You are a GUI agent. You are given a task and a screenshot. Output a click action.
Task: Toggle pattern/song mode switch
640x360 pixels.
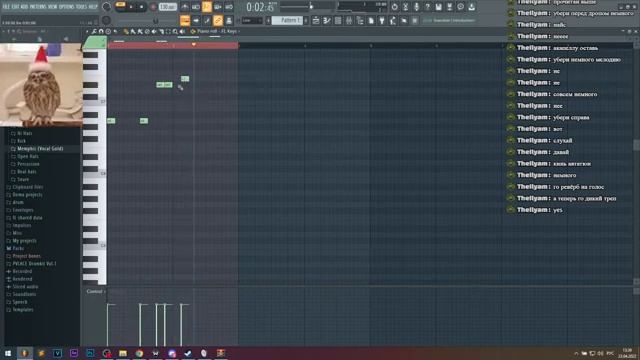(x=120, y=5)
